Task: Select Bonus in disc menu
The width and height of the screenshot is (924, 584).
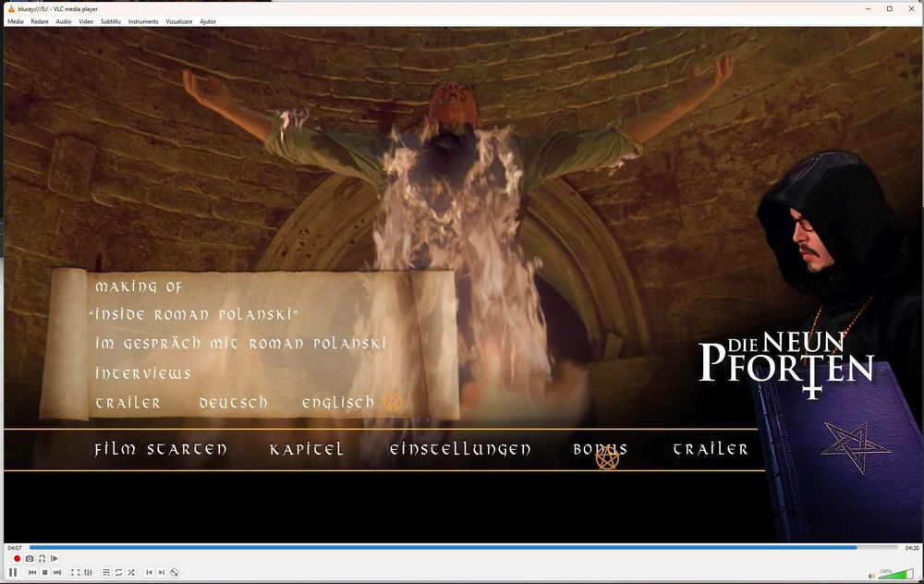Action: pos(600,450)
